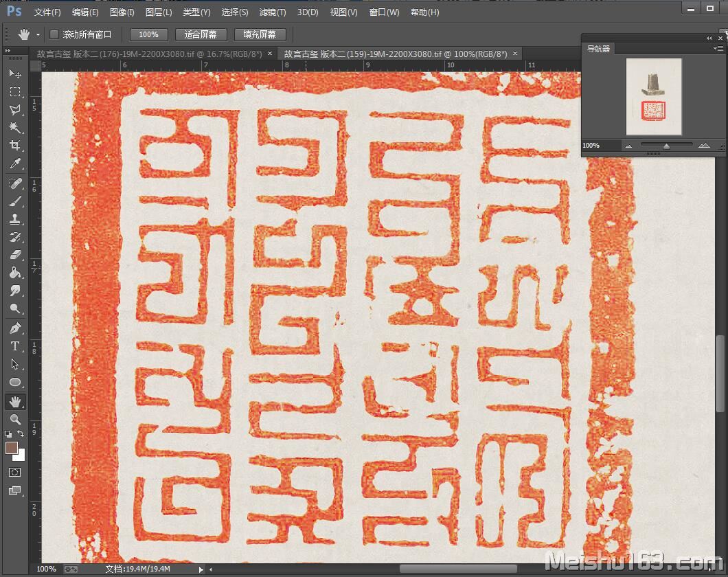Select the Pen tool
Image resolution: width=728 pixels, height=577 pixels.
[x=15, y=328]
